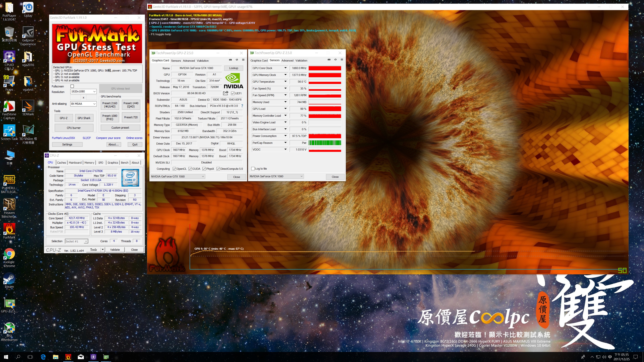Launch Fraps from desktop
The height and width of the screenshot is (362, 644).
coord(9,83)
